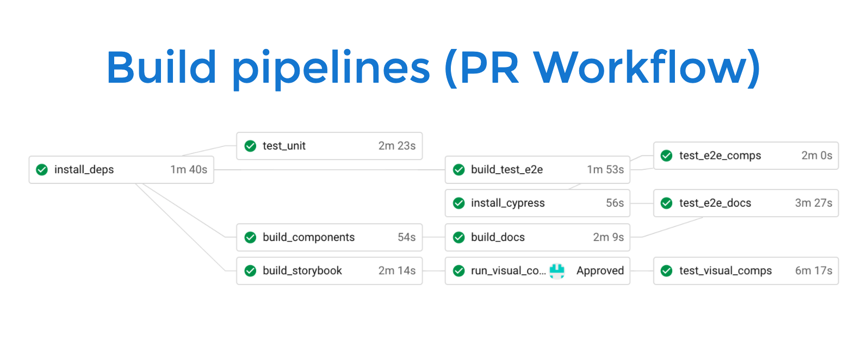Click the approval icon in run_visual_co job

click(x=557, y=271)
